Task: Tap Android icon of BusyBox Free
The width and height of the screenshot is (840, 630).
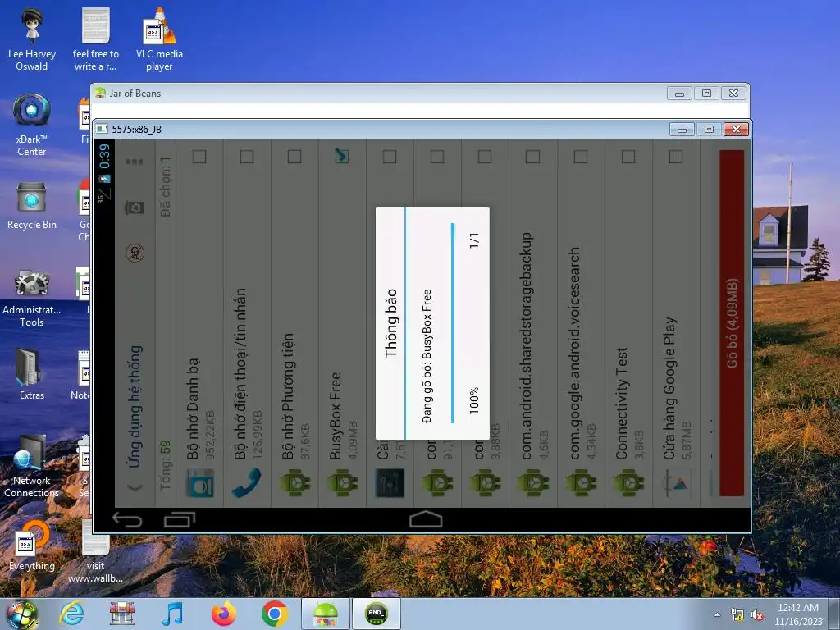Action: click(342, 482)
